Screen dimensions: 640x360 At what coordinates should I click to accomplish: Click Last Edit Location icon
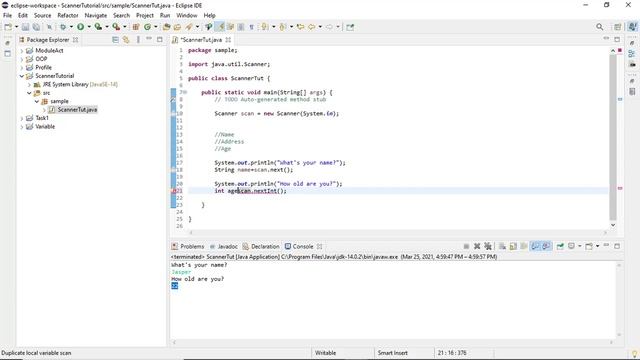click(x=300, y=27)
